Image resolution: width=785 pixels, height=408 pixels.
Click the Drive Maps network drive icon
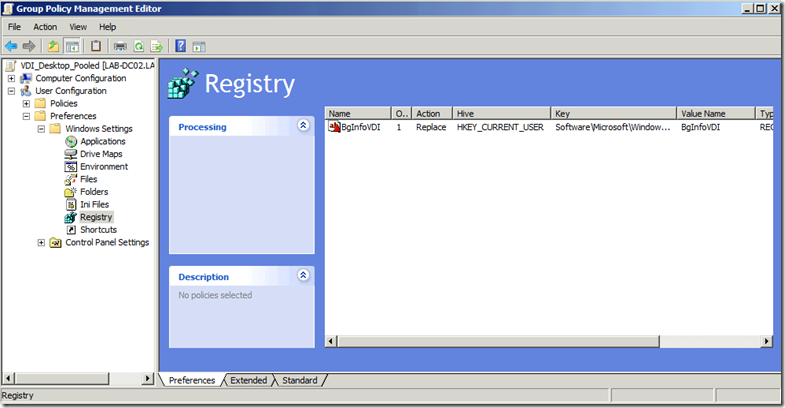[x=71, y=154]
